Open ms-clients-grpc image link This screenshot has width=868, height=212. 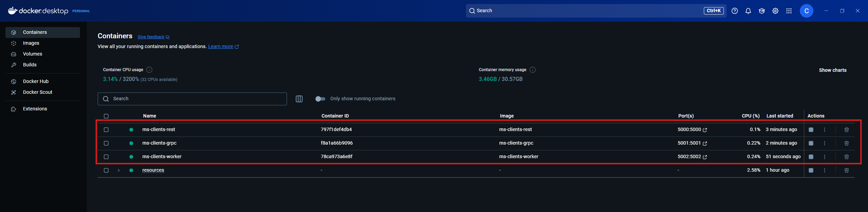pyautogui.click(x=516, y=143)
